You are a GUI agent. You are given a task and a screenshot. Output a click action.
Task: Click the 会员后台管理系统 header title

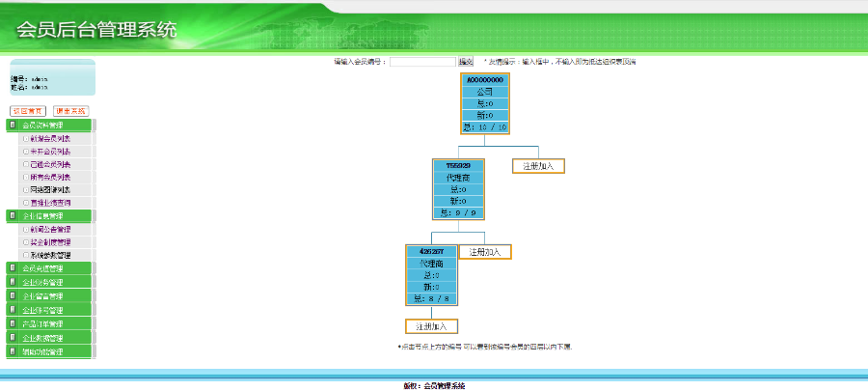[96, 29]
